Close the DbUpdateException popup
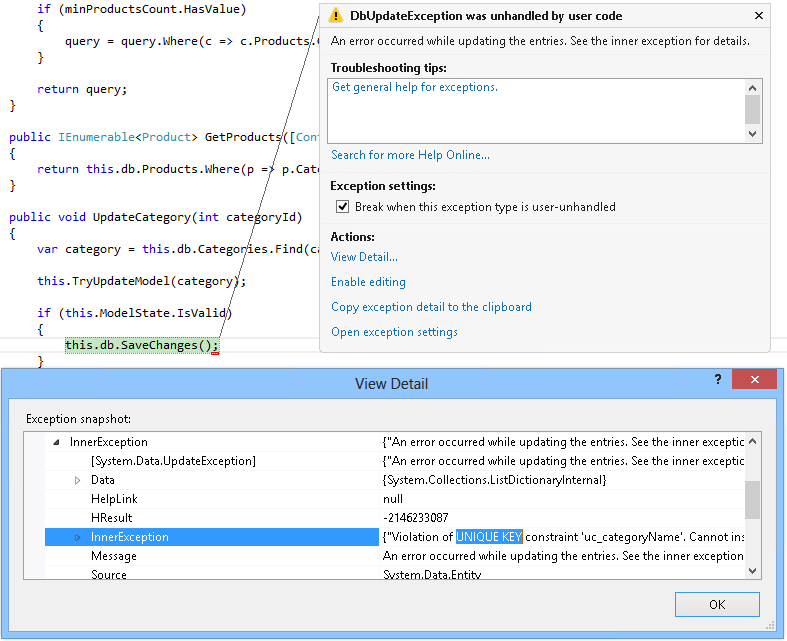Viewport: 787px width, 641px height. point(758,16)
